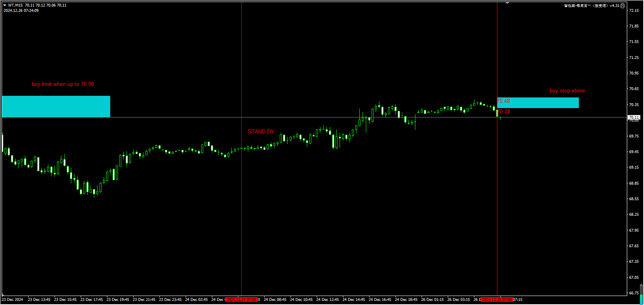Image resolution: width=644 pixels, height=305 pixels.
Task: Click the 'buy stop above' text label
Action: coord(567,91)
